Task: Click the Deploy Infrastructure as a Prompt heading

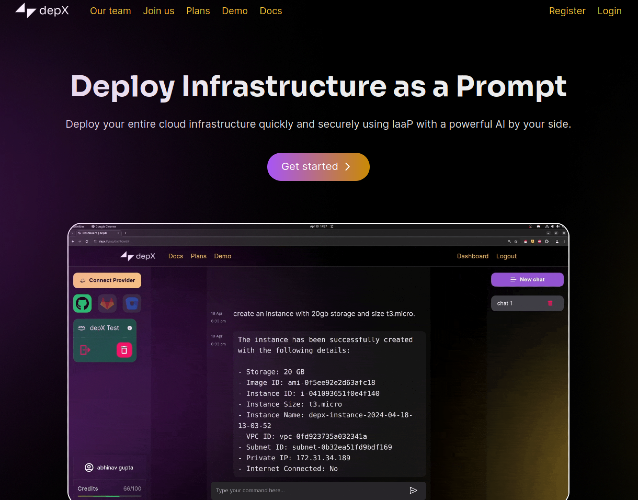Action: (x=318, y=86)
